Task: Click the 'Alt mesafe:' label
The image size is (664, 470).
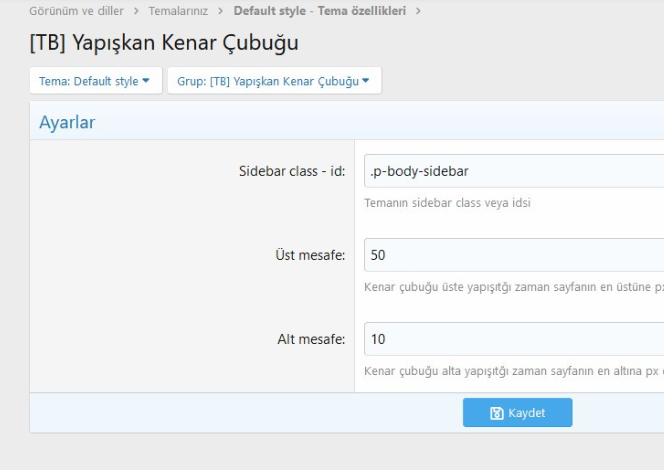Action: (x=311, y=339)
